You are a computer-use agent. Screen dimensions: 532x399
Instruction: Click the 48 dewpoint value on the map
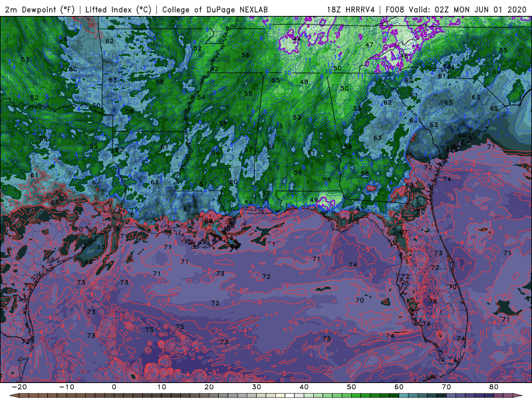304,82
